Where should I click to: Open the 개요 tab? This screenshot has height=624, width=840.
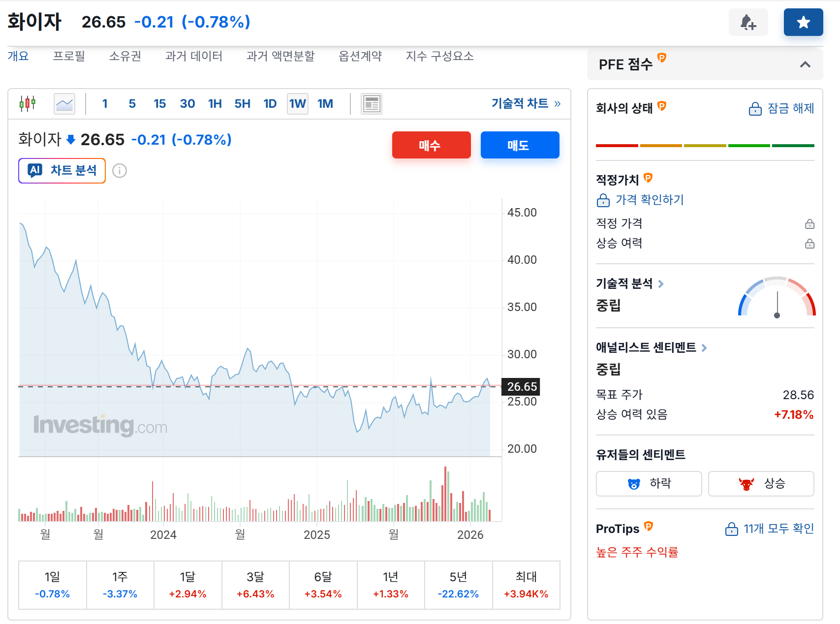pyautogui.click(x=18, y=56)
